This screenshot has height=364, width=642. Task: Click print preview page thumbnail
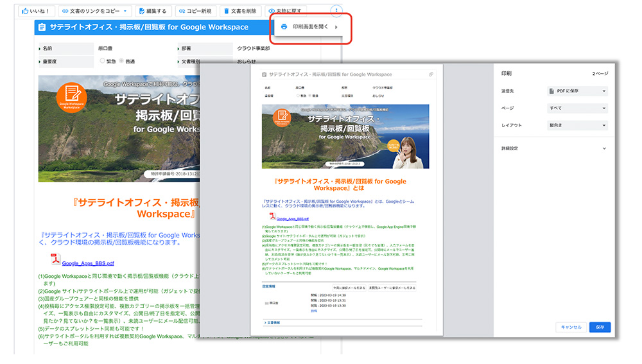point(347,200)
